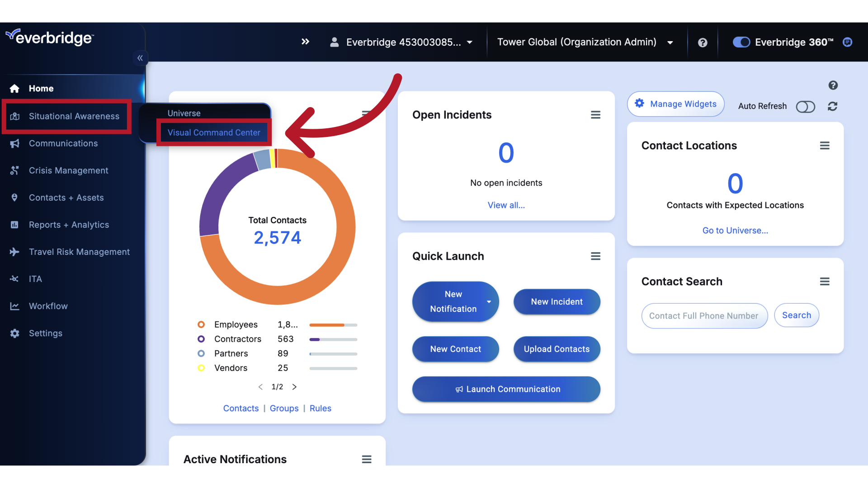
Task: Click the refresh icon beside Auto Refresh
Action: [x=833, y=106]
